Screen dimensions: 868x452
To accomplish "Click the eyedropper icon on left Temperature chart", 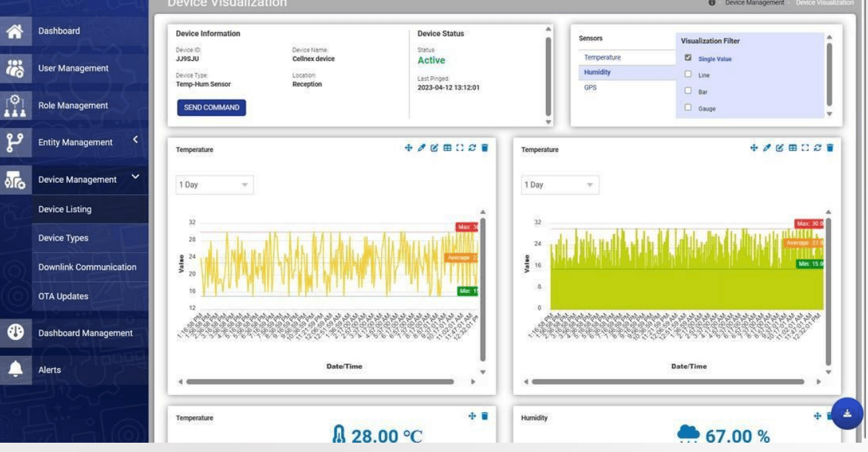I will 422,148.
